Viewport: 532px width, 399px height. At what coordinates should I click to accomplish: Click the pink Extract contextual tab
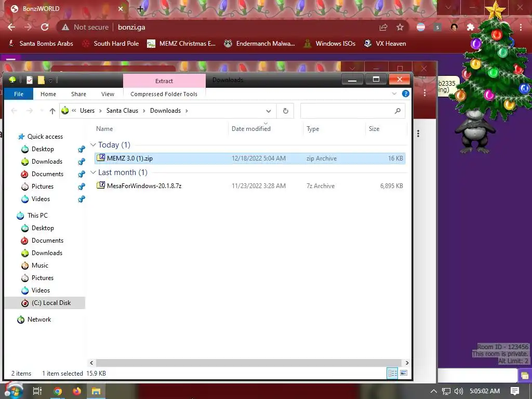coord(164,81)
